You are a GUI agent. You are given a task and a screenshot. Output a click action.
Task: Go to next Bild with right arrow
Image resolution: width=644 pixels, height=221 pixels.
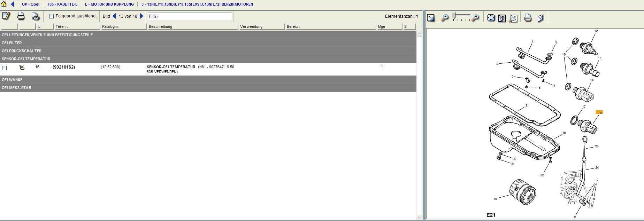tap(141, 16)
